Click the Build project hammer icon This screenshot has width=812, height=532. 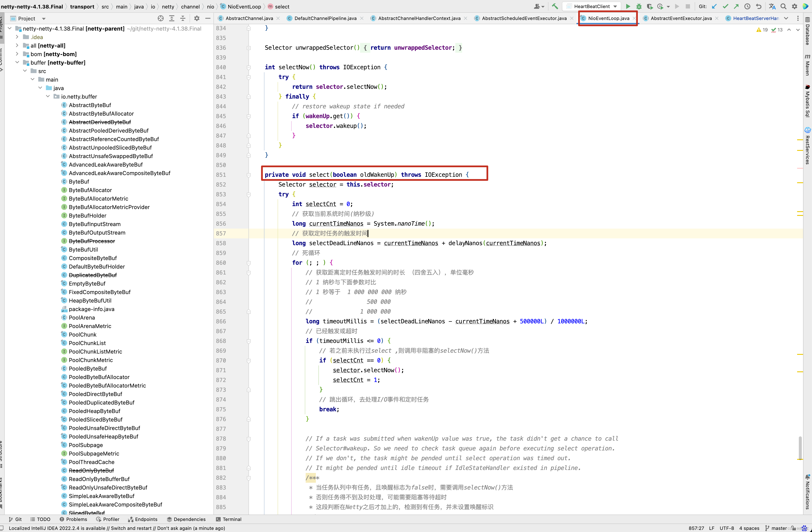(x=555, y=6)
